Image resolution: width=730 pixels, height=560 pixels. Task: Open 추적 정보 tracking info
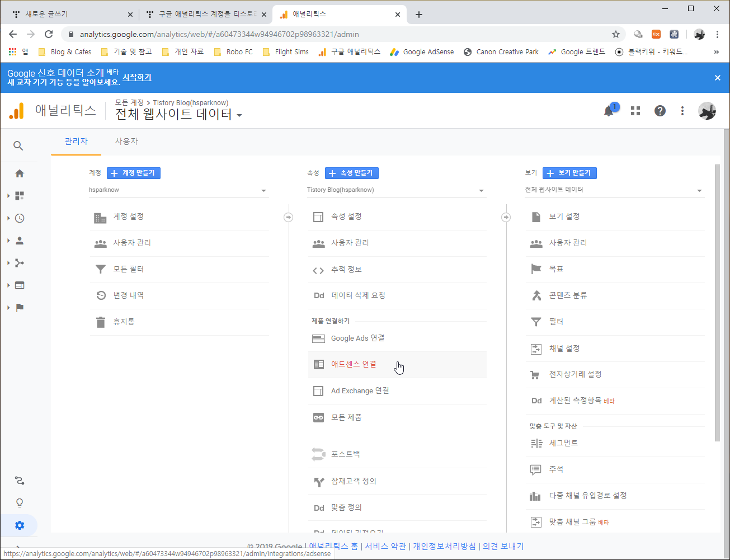pos(397,270)
